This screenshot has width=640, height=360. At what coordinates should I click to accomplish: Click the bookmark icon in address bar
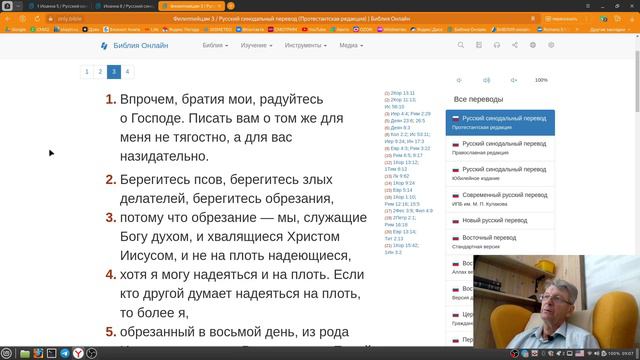[533, 19]
